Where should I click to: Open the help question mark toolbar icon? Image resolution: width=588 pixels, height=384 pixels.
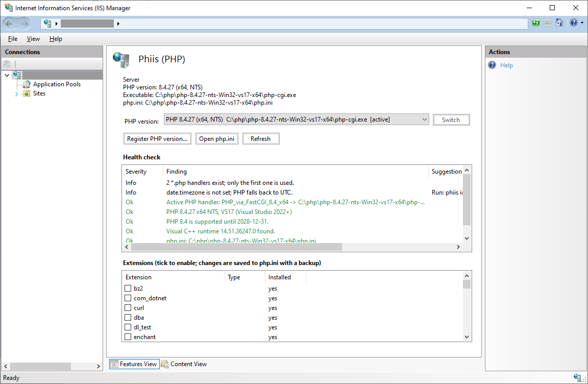(573, 23)
